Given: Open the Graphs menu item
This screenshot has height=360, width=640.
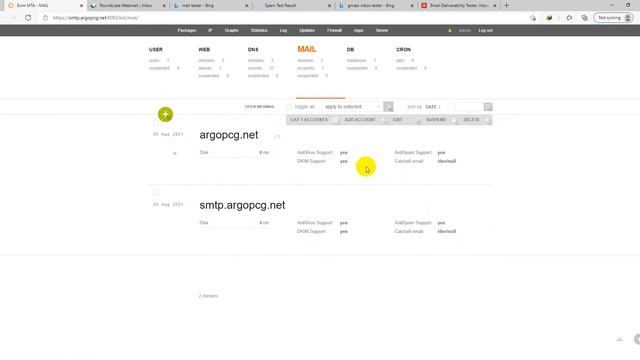Looking at the screenshot, I should click(231, 30).
